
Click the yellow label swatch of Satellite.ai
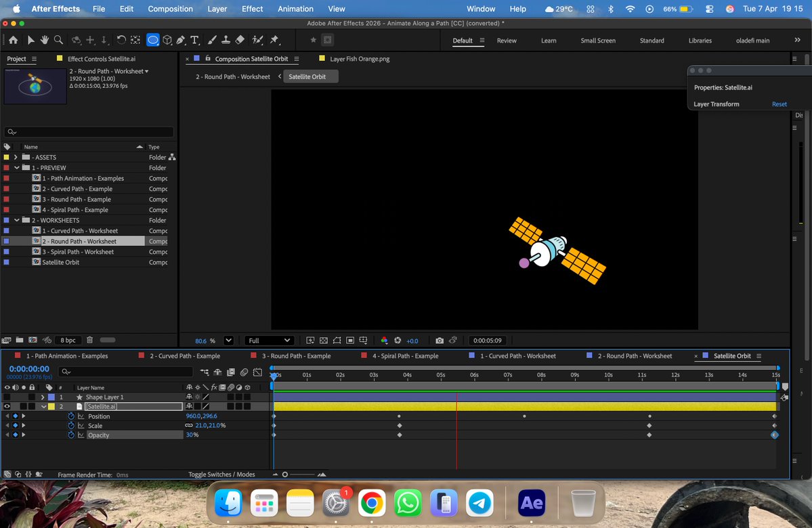tap(51, 406)
